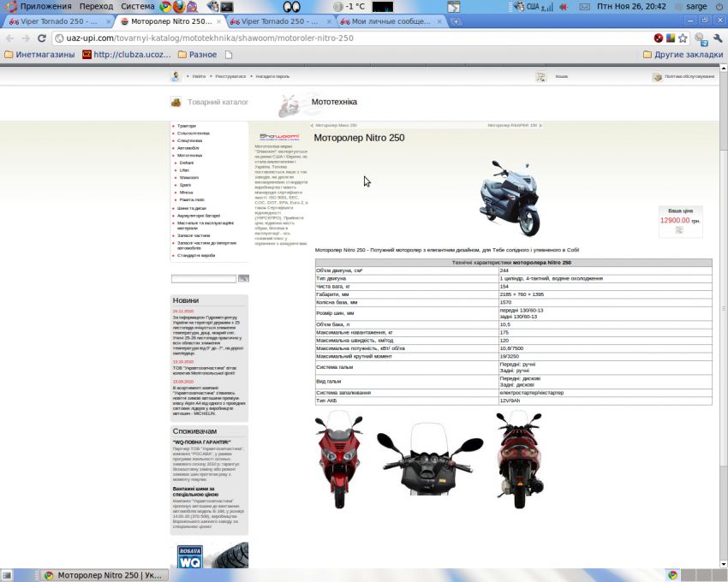Open the Chrome wrench settings menu

click(718, 38)
